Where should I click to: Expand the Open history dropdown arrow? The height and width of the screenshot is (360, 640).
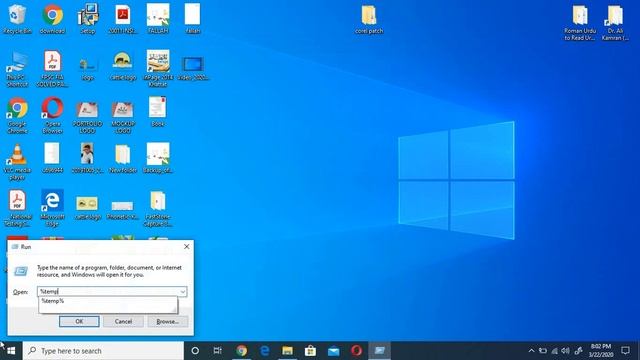click(183, 291)
